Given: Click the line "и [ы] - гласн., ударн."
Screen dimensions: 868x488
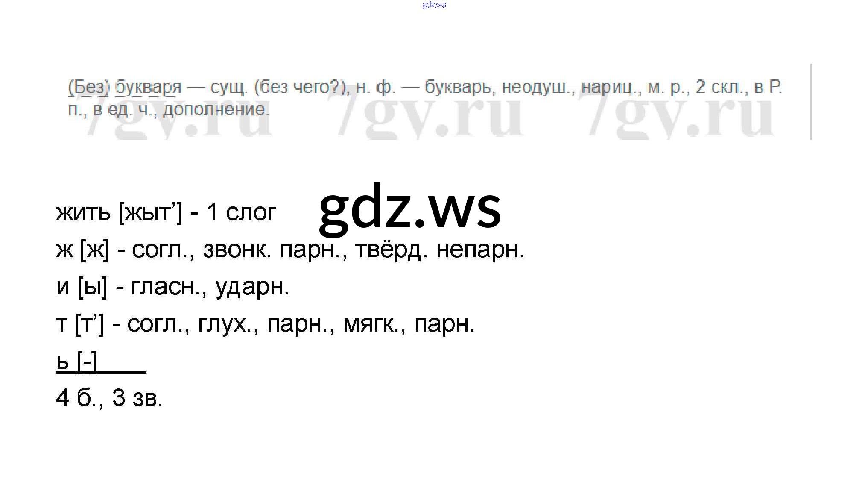Looking at the screenshot, I should coord(172,287).
